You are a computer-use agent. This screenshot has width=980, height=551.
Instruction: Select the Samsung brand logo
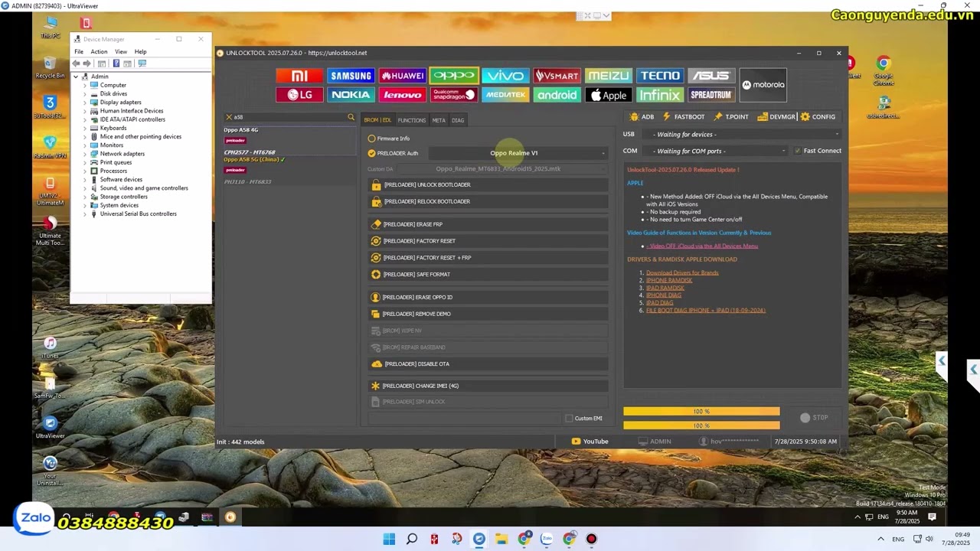(351, 76)
